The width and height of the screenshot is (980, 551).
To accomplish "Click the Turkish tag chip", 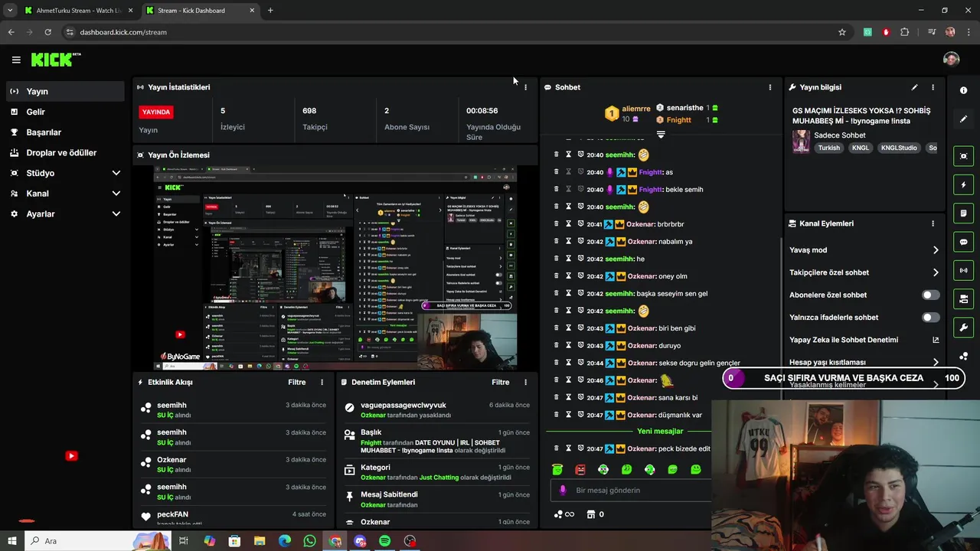I will click(x=828, y=148).
